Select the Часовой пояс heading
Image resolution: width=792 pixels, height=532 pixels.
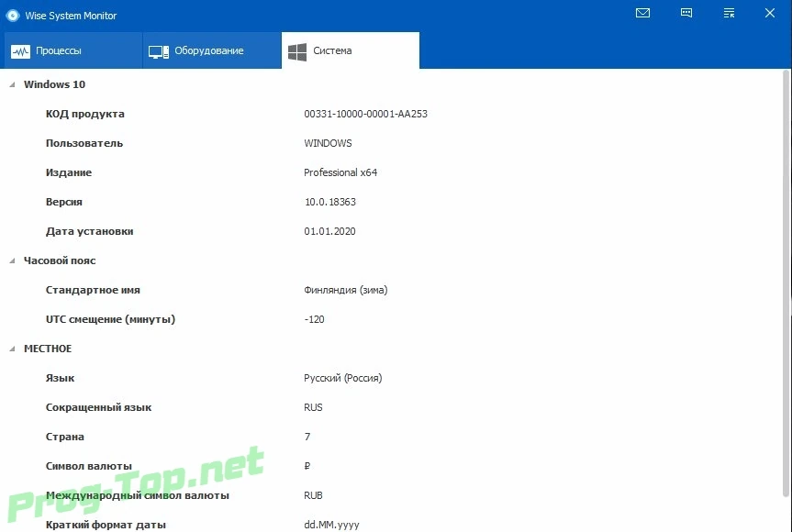pyautogui.click(x=60, y=260)
